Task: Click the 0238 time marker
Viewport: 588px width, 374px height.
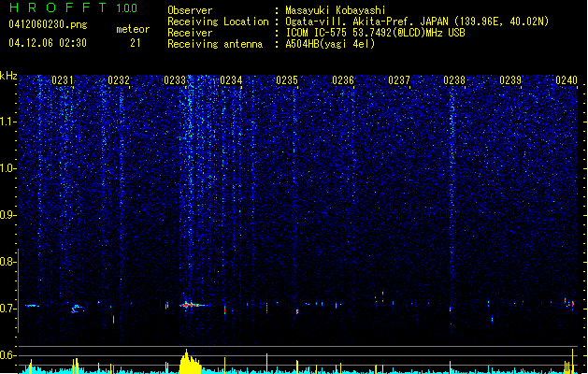Action: click(x=454, y=80)
